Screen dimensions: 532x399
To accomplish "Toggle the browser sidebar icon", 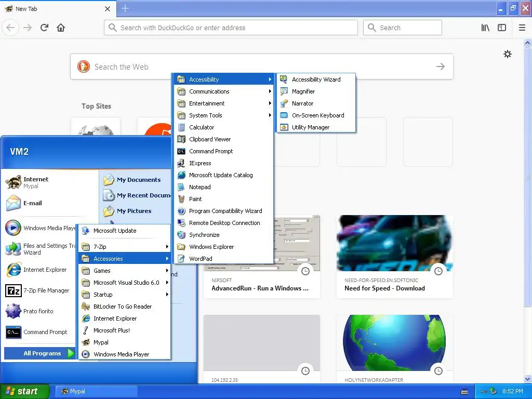I will [x=502, y=28].
